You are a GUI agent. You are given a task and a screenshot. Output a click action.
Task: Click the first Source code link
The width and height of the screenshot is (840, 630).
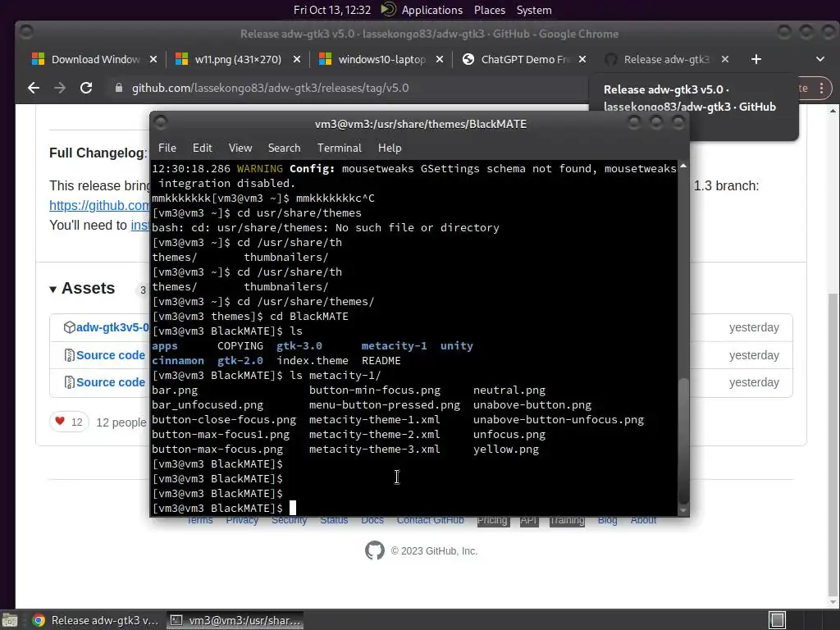click(111, 355)
